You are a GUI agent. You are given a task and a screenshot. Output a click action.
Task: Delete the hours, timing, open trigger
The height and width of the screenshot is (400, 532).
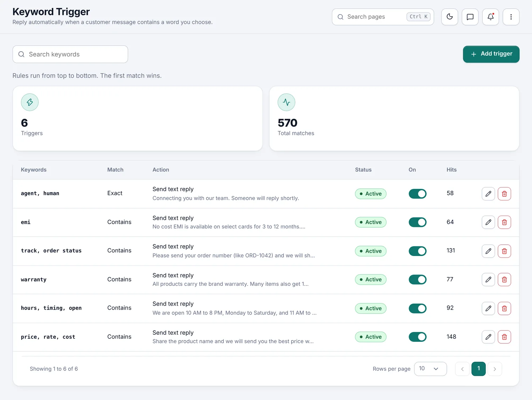click(x=504, y=308)
